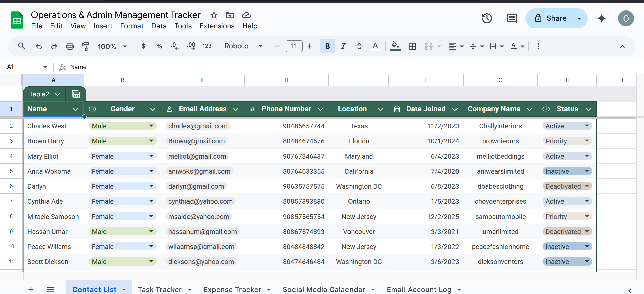Open vertical align options

476,46
